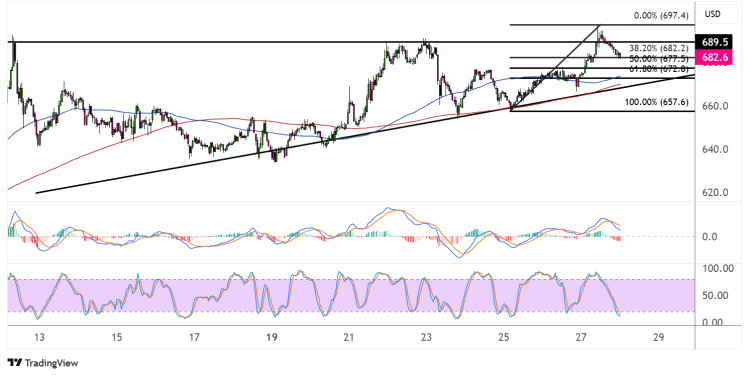Click date 25 on the time axis

coord(503,337)
